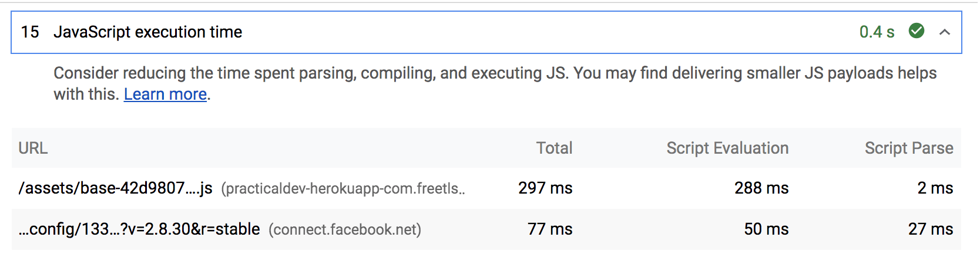Click the Total column header
The image size is (980, 264).
[554, 148]
